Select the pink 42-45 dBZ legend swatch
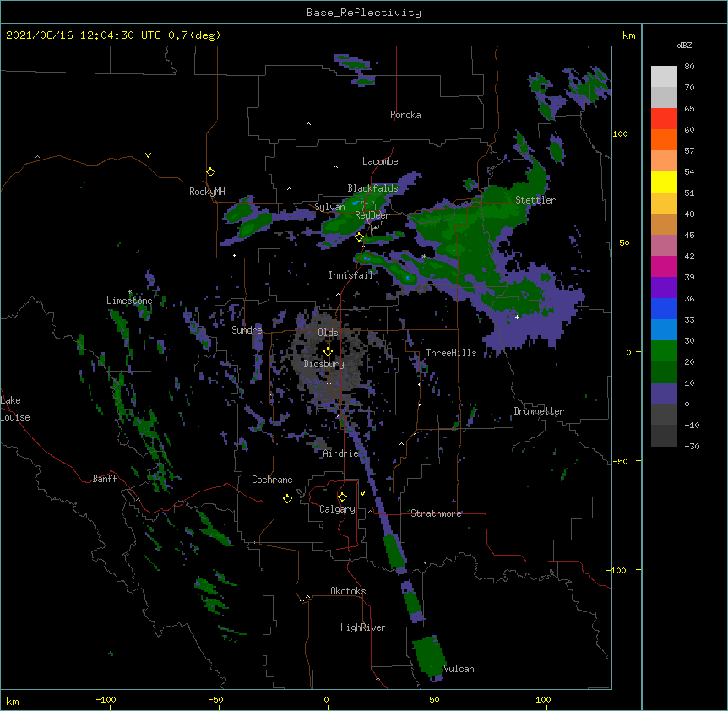This screenshot has width=728, height=711. (664, 246)
